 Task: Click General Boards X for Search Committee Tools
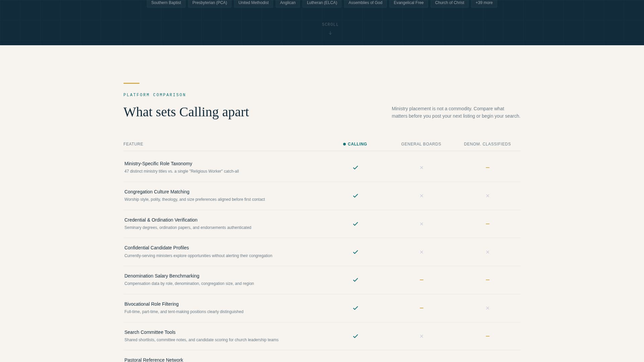[422, 336]
